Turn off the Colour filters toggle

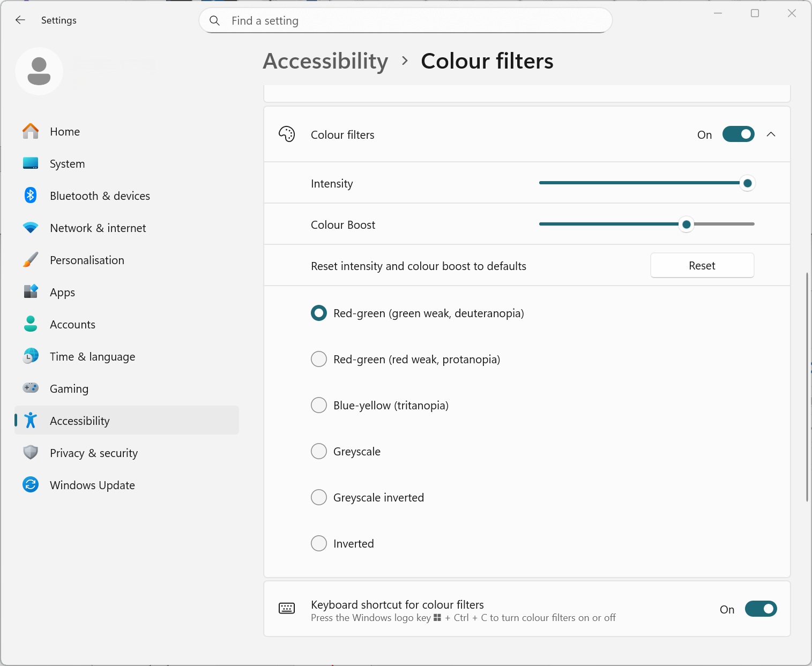point(738,134)
